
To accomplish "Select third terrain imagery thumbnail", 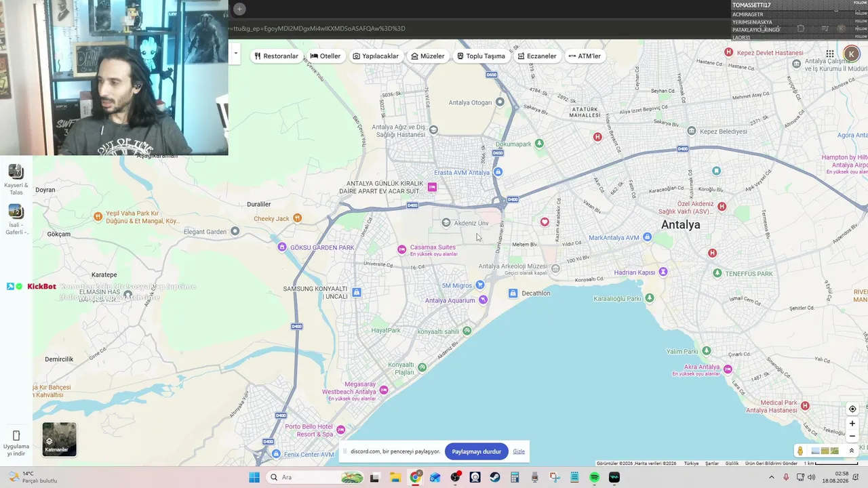I will coord(835,451).
